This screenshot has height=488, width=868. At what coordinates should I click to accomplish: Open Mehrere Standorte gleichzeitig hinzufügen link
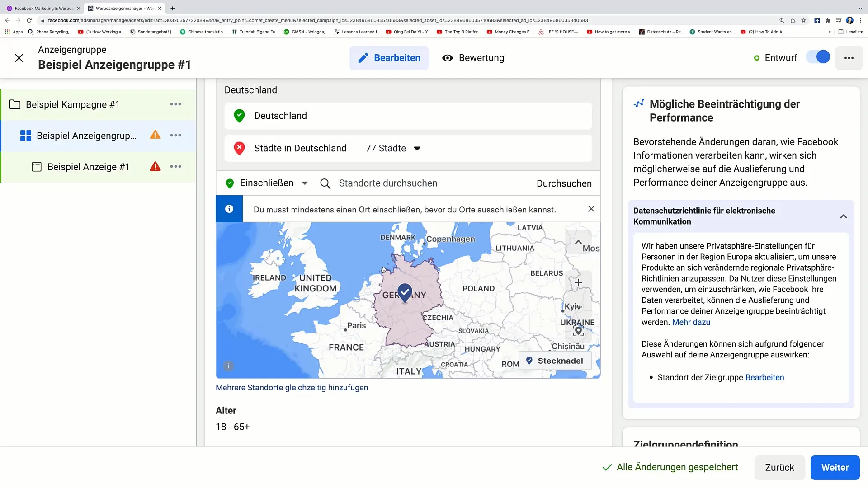292,388
